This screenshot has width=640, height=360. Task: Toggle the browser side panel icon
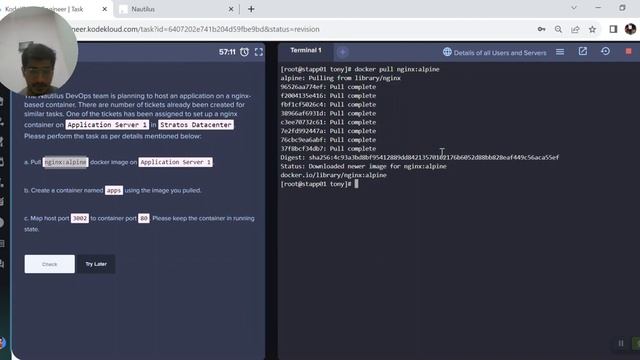pos(613,29)
